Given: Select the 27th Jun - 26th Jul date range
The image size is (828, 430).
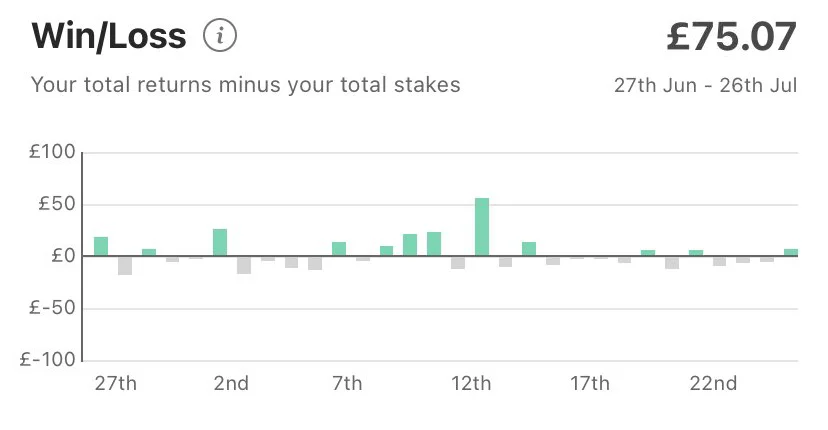Looking at the screenshot, I should pos(705,85).
